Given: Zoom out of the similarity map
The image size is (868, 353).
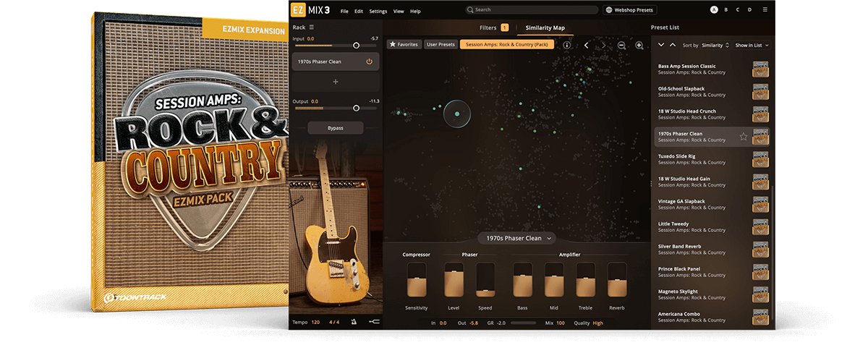Looking at the screenshot, I should 621,45.
